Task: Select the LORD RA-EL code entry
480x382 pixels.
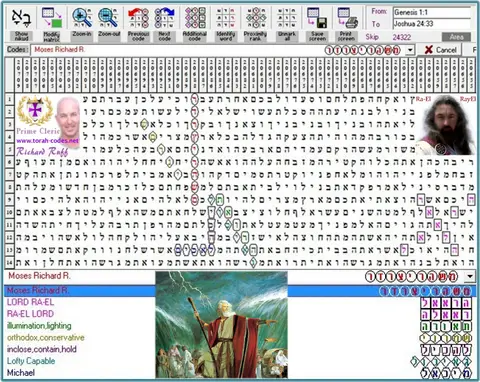Action: coord(30,302)
